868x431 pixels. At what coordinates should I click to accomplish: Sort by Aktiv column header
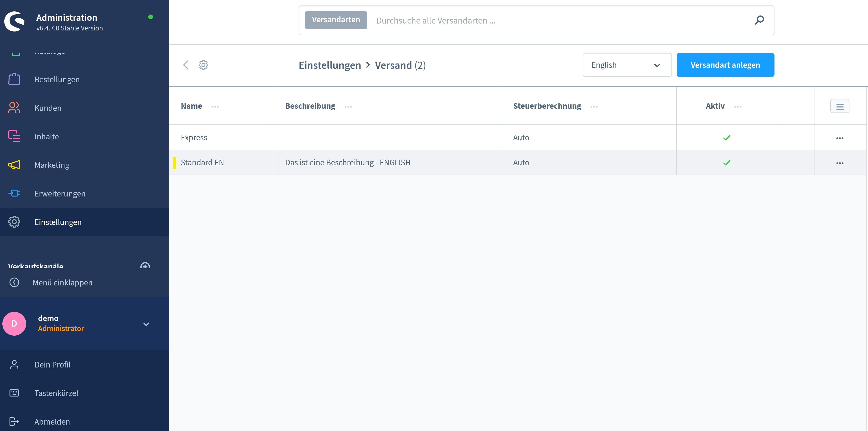715,106
